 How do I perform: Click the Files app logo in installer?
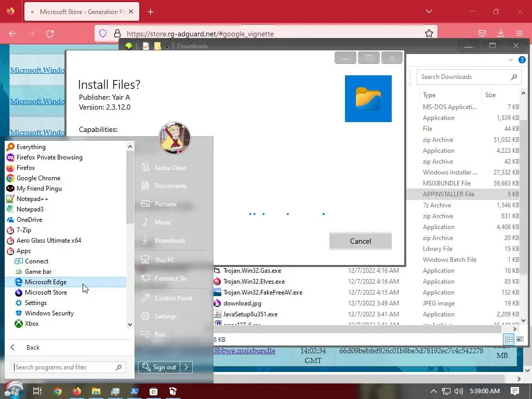click(368, 98)
